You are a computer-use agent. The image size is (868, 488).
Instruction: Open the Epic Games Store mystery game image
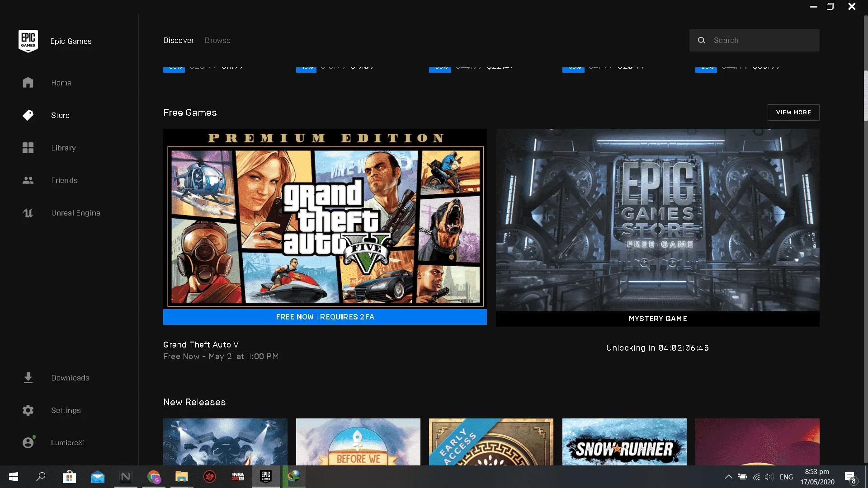(658, 220)
